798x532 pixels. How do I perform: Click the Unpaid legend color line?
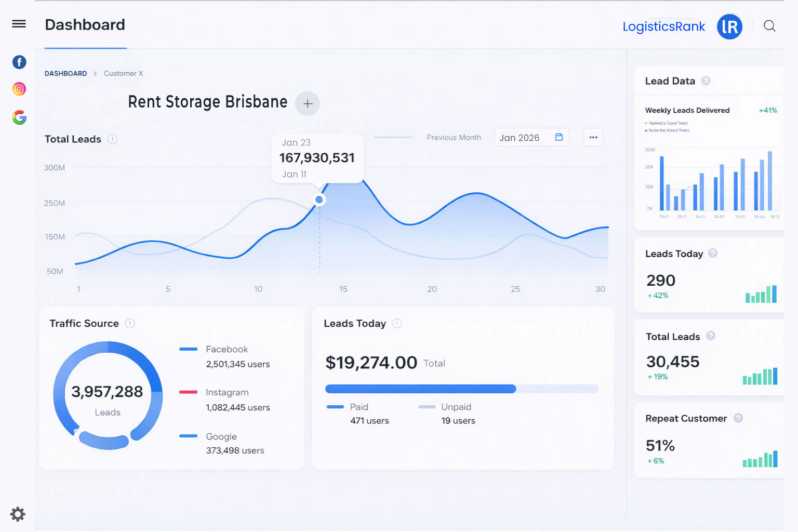pyautogui.click(x=427, y=407)
